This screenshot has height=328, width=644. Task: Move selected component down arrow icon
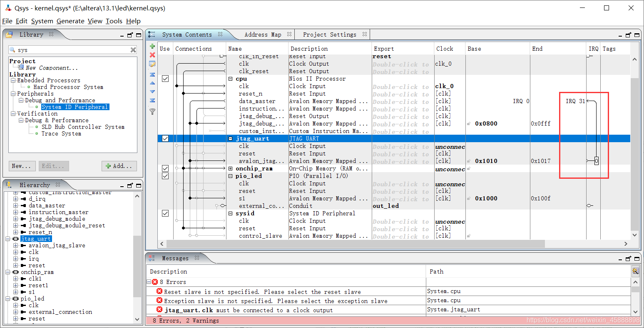click(x=152, y=91)
